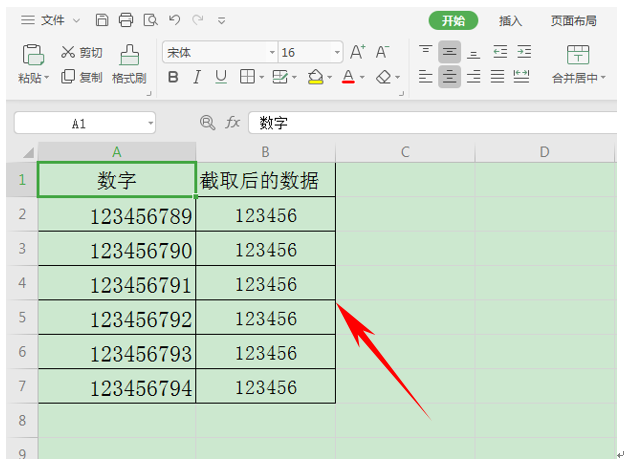The image size is (626, 462).
Task: Click the zoom magnifier icon near formula bar
Action: [x=207, y=122]
